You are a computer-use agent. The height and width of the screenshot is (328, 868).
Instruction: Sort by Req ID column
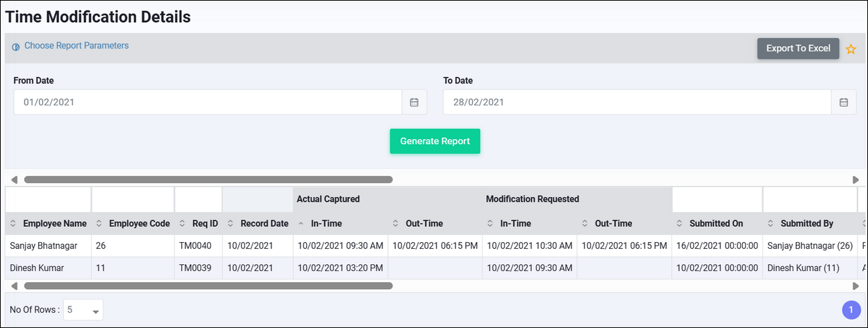199,223
